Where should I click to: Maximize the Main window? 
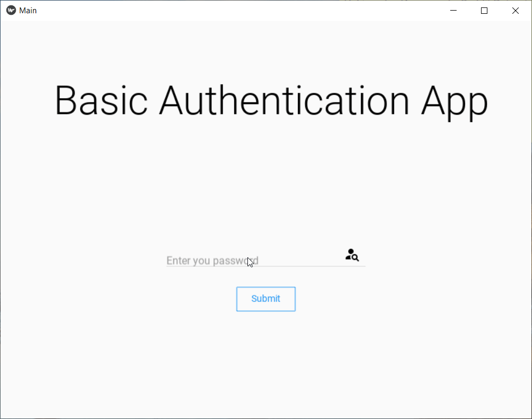pos(484,11)
